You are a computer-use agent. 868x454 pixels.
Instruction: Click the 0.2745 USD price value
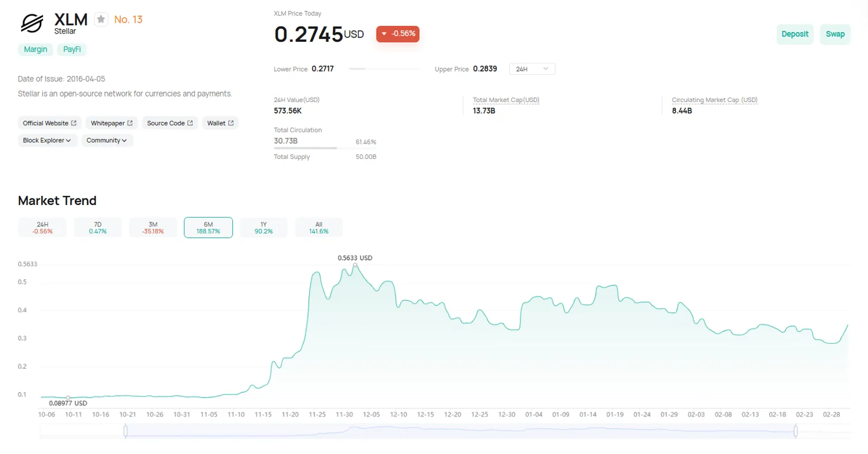319,34
